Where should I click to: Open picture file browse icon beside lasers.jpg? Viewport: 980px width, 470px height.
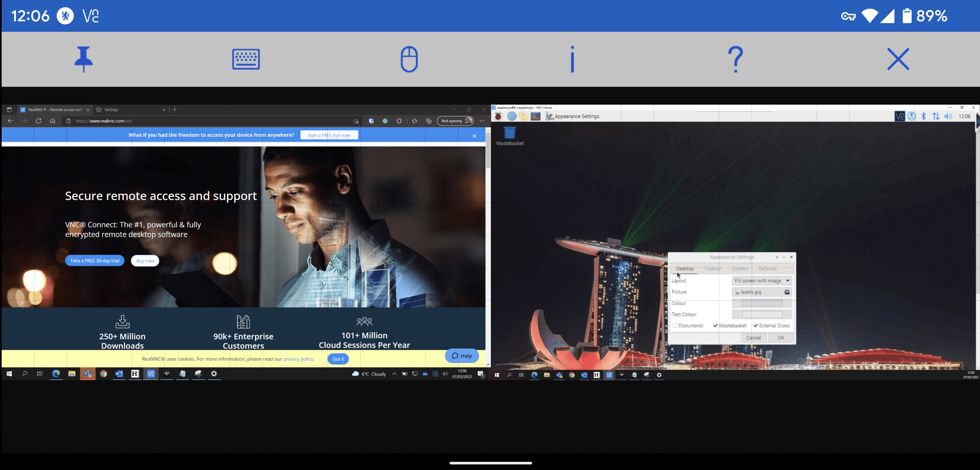[x=787, y=292]
